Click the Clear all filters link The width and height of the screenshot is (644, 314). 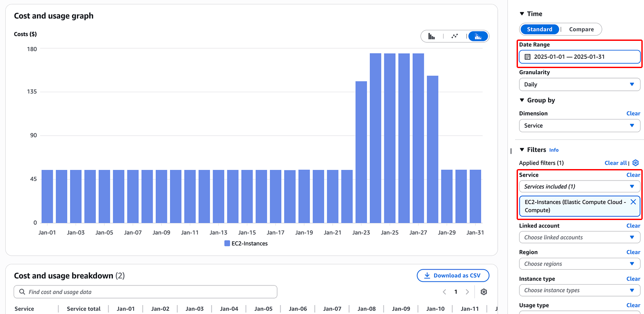click(615, 163)
